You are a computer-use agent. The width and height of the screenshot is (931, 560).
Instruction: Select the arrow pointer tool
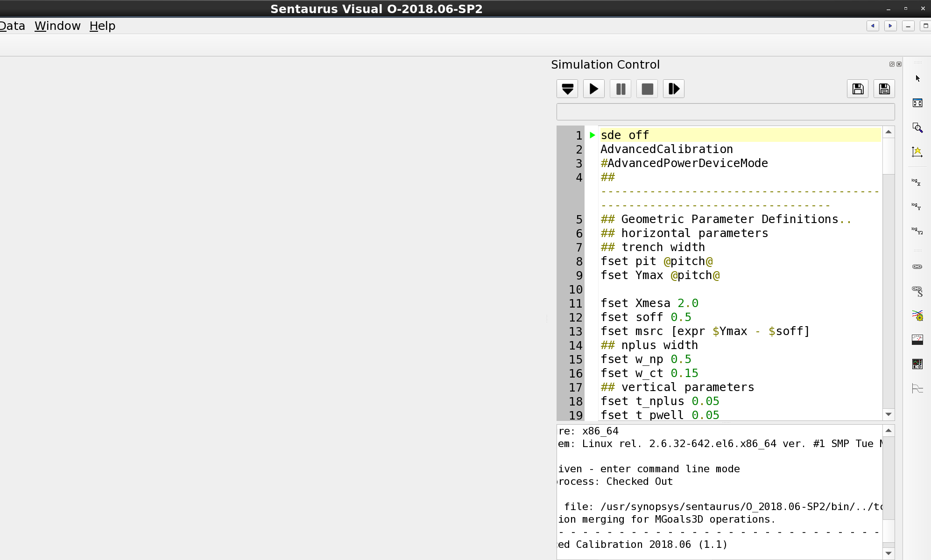(x=917, y=78)
